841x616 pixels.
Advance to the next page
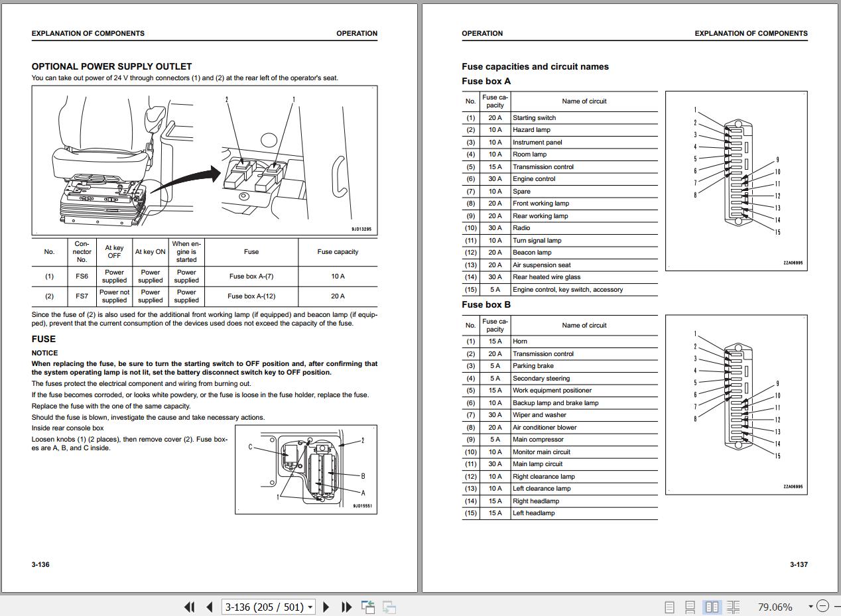click(326, 607)
